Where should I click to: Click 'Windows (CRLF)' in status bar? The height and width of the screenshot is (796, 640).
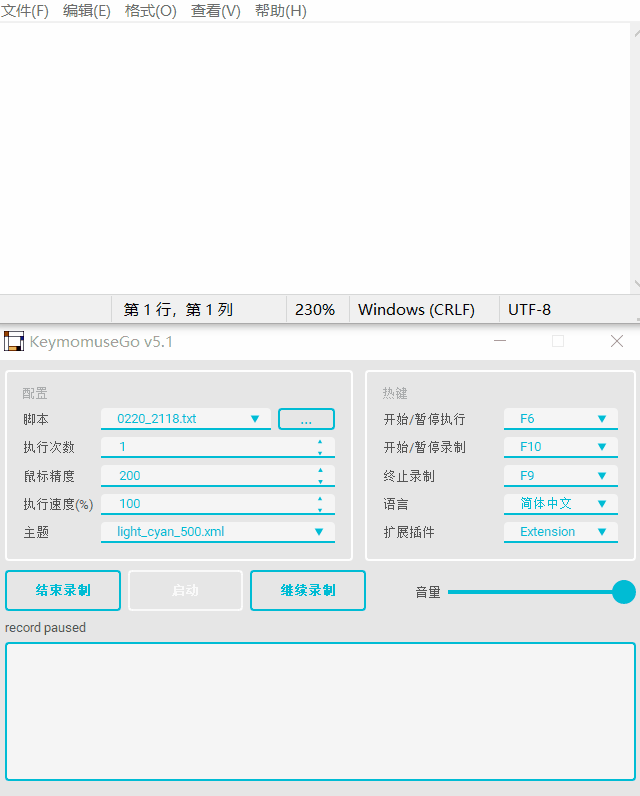coord(416,309)
